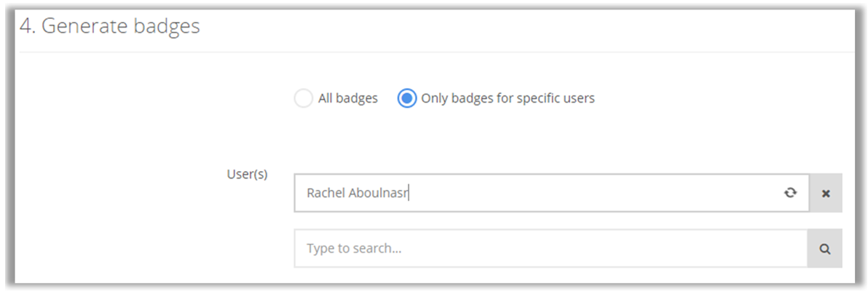Click the refresh icon in the user field
868x292 pixels.
pyautogui.click(x=790, y=193)
